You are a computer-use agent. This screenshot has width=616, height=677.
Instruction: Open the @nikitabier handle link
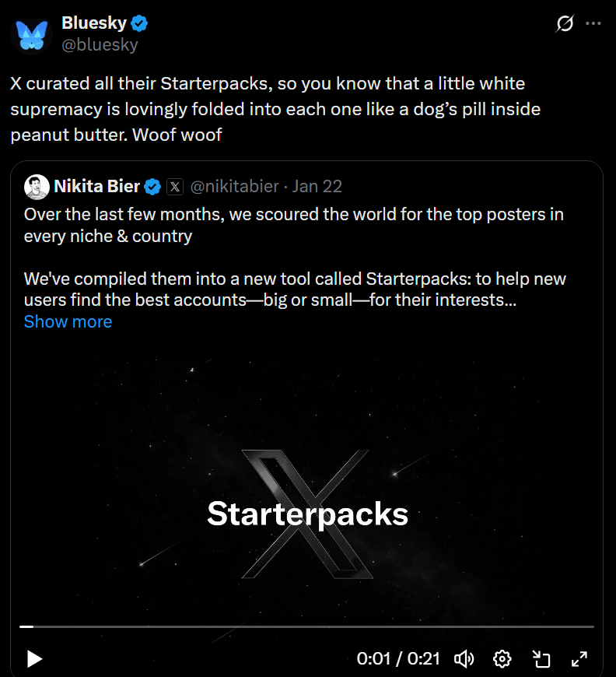click(234, 187)
